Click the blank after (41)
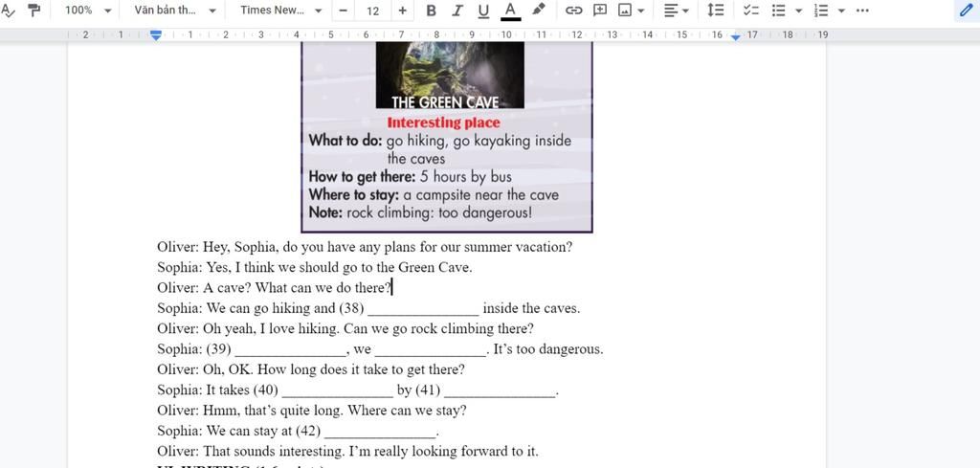980x468 pixels. (x=500, y=391)
